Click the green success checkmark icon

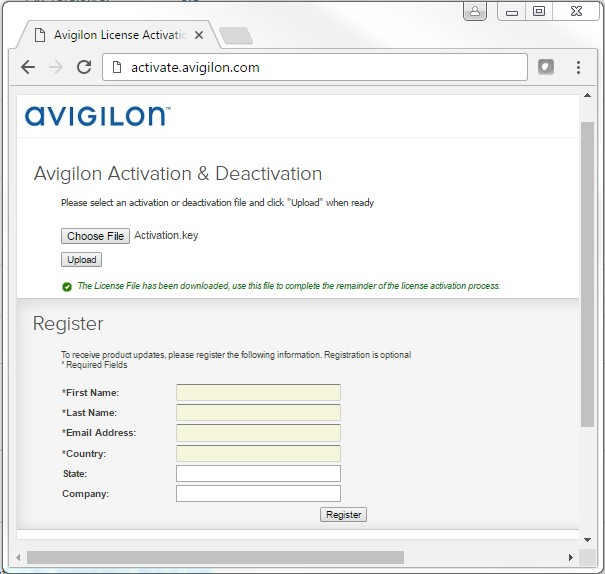(x=67, y=286)
